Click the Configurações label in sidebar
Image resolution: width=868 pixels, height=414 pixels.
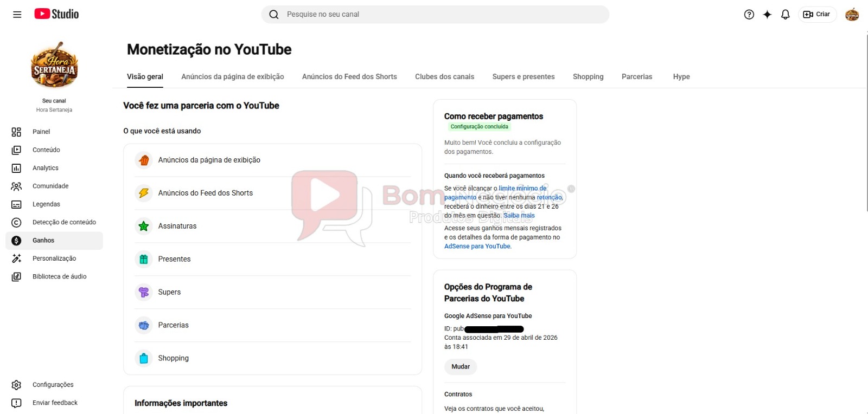point(53,385)
